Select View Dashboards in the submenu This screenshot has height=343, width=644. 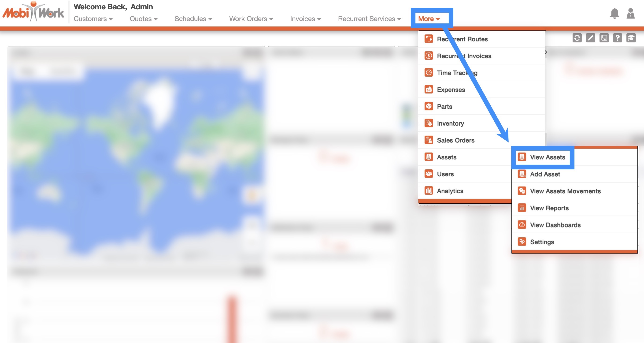click(555, 225)
